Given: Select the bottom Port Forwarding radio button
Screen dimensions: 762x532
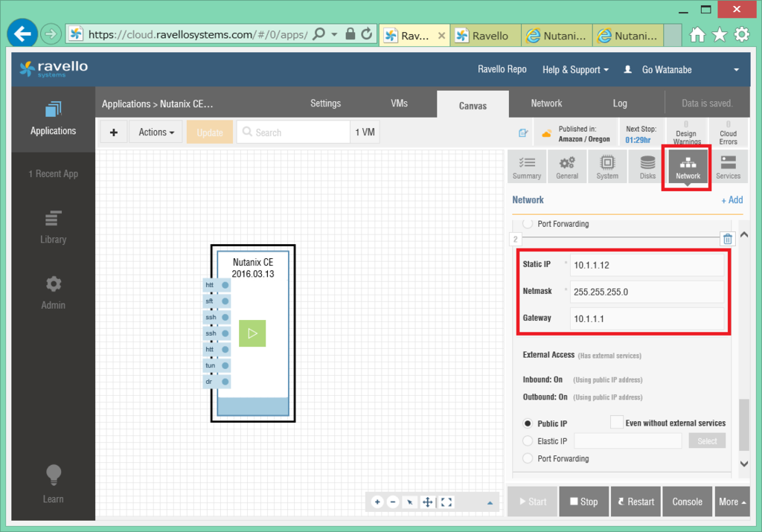Looking at the screenshot, I should coord(528,458).
